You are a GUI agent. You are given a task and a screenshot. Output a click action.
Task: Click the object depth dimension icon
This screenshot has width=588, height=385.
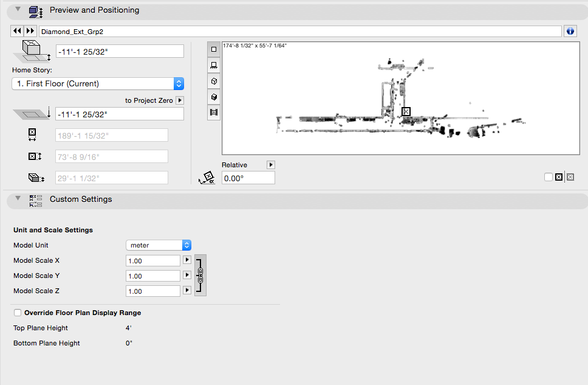pyautogui.click(x=35, y=156)
